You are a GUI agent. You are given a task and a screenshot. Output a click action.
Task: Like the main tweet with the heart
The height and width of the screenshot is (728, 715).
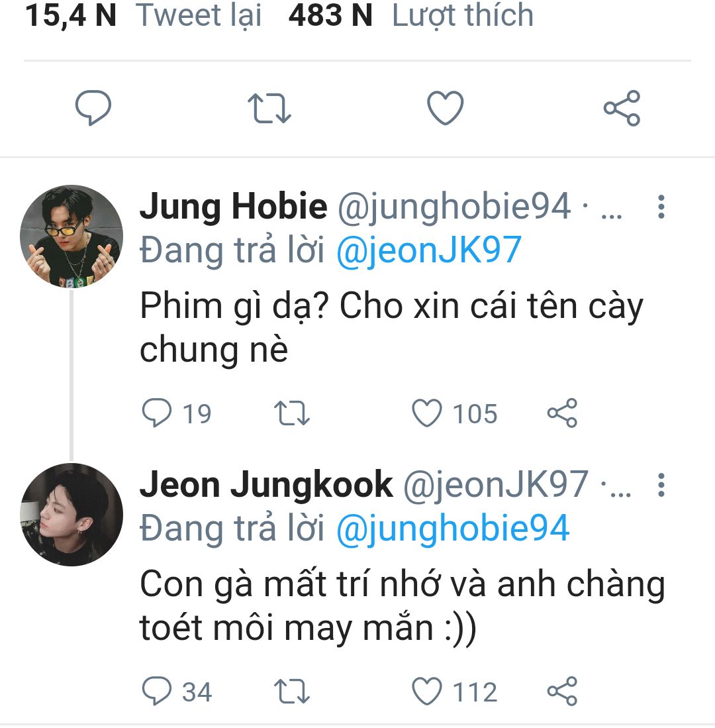pos(445,108)
